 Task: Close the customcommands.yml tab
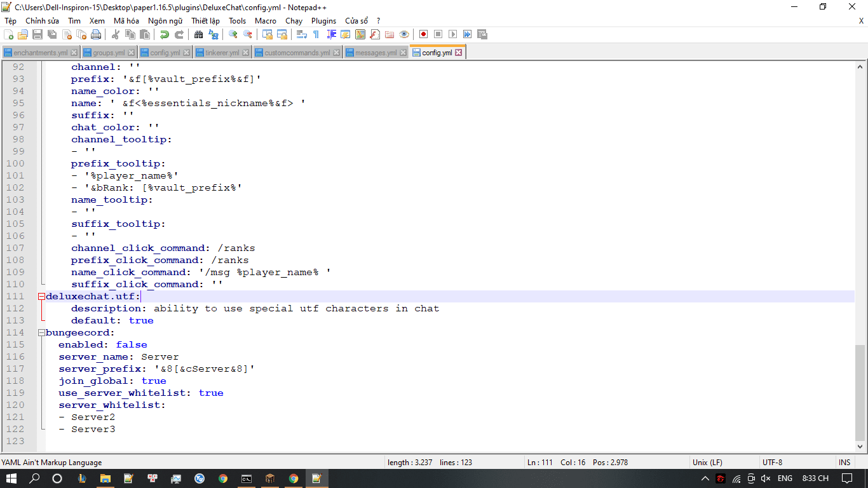[x=337, y=53]
